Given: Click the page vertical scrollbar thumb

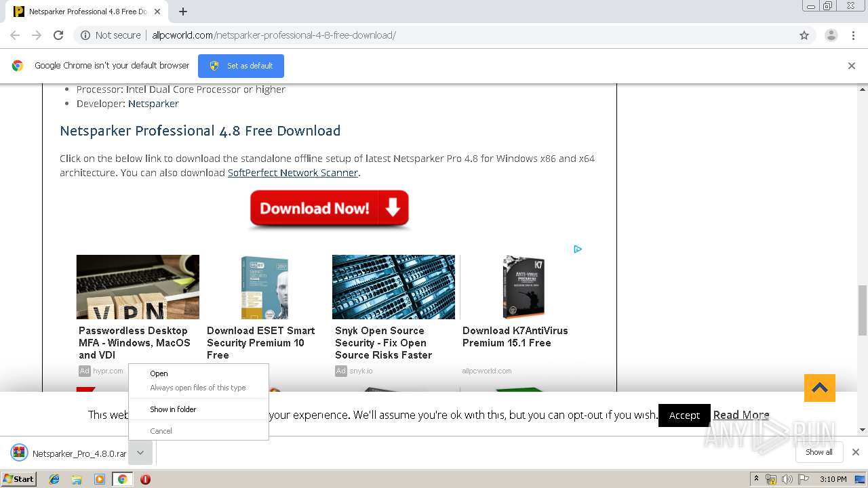Looking at the screenshot, I should 863,310.
